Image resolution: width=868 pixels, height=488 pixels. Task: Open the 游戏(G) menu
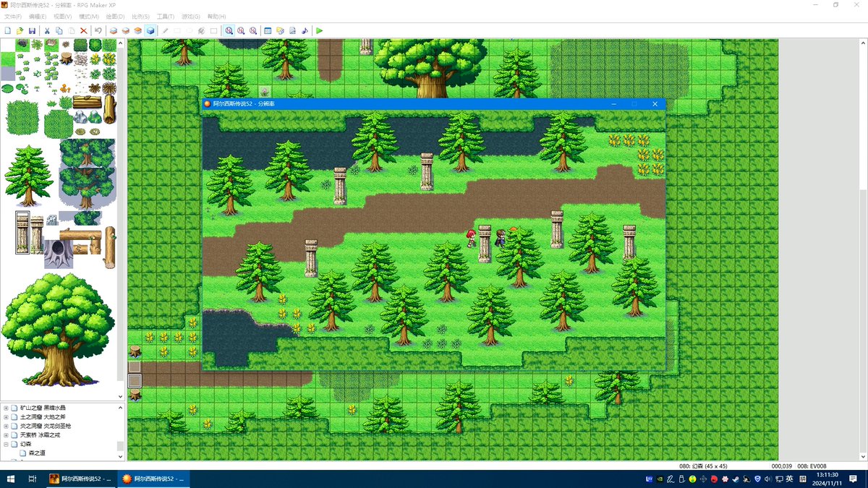(x=191, y=17)
